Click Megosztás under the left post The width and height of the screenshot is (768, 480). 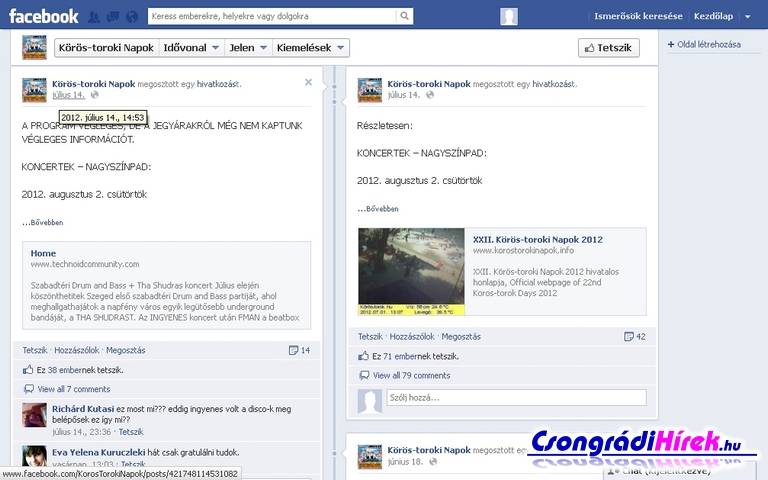click(x=125, y=350)
